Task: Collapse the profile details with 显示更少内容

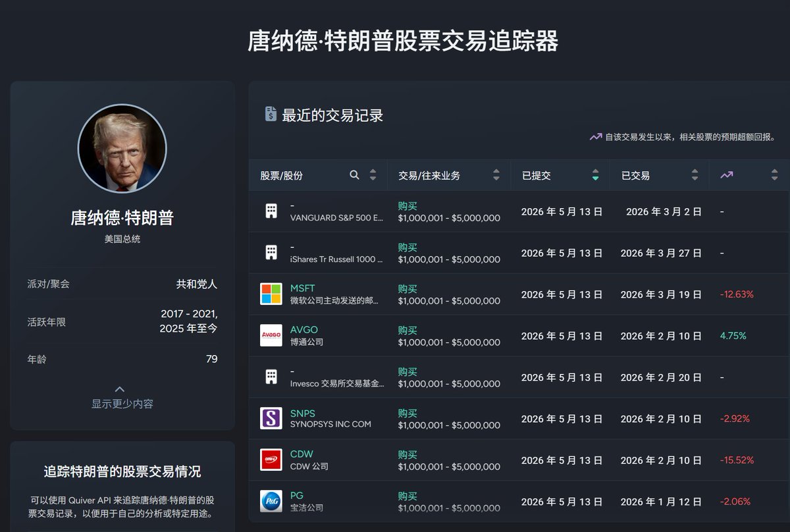Action: [122, 398]
